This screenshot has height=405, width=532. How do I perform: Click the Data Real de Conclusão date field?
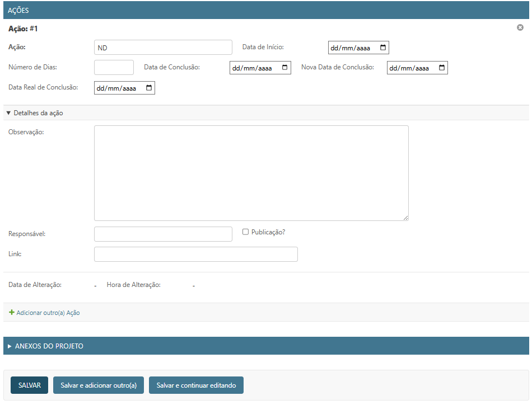point(124,88)
